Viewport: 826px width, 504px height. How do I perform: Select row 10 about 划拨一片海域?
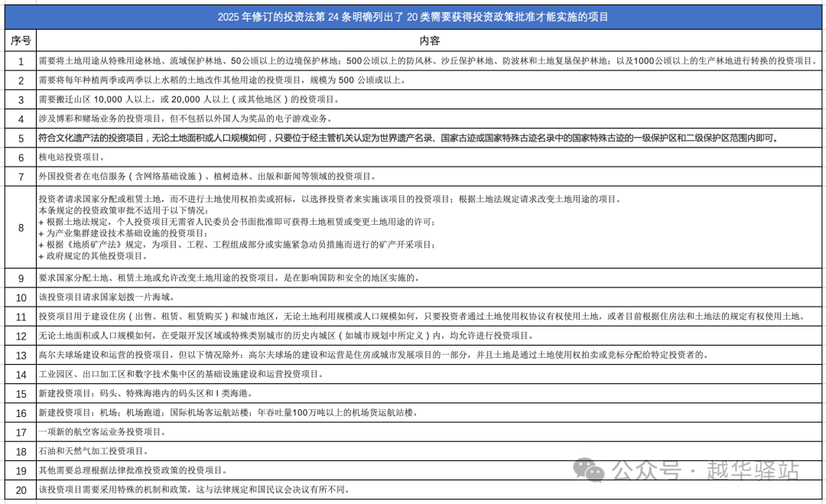click(x=229, y=297)
